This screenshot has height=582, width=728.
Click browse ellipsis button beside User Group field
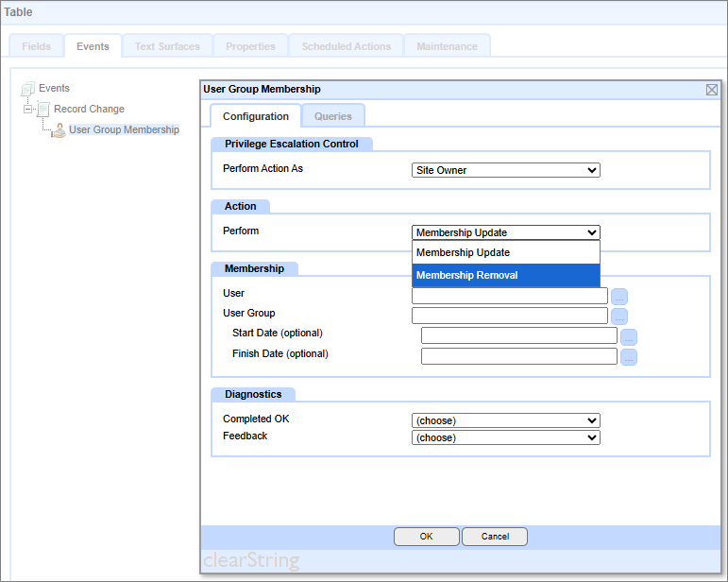click(x=619, y=317)
